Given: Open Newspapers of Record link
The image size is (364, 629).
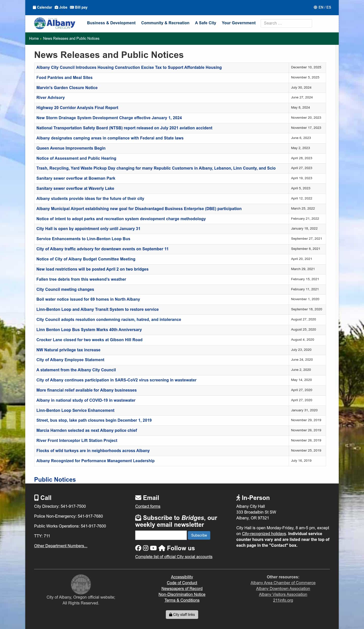Looking at the screenshot, I should [182, 589].
